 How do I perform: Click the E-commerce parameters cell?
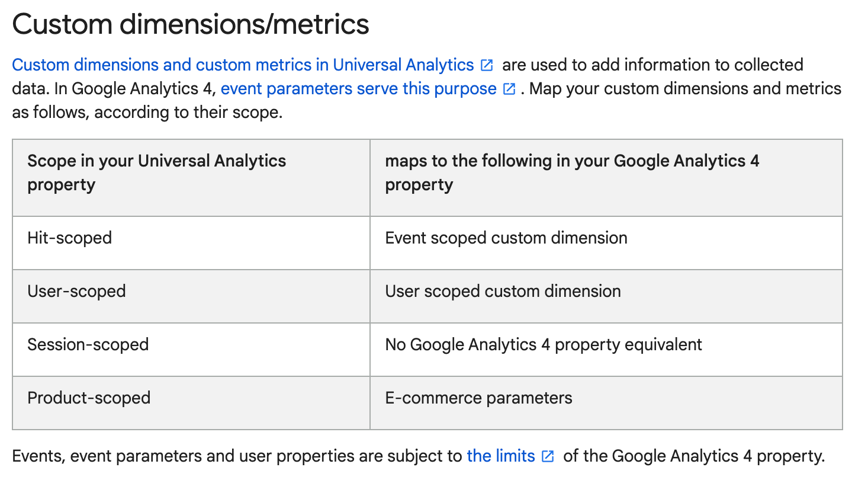(606, 403)
